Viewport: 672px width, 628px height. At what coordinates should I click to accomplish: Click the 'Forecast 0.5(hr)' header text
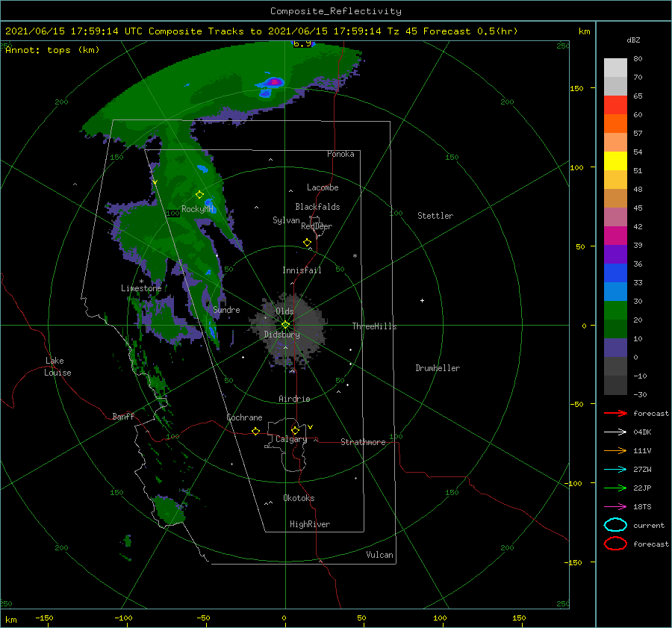click(x=470, y=31)
